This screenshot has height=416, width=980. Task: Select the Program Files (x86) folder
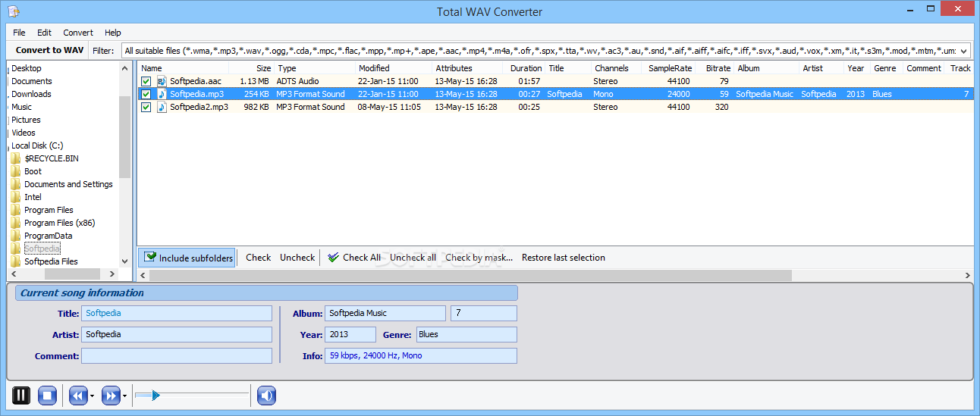click(x=59, y=223)
